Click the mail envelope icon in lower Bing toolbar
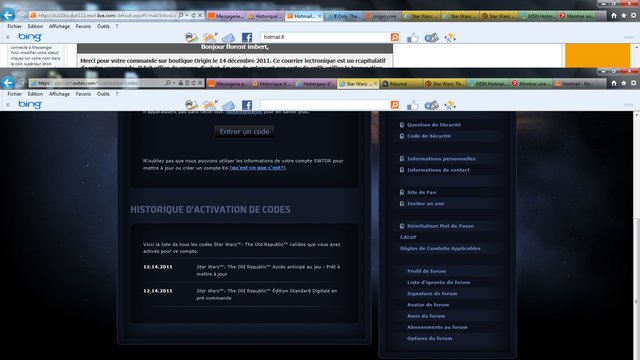 pos(229,105)
